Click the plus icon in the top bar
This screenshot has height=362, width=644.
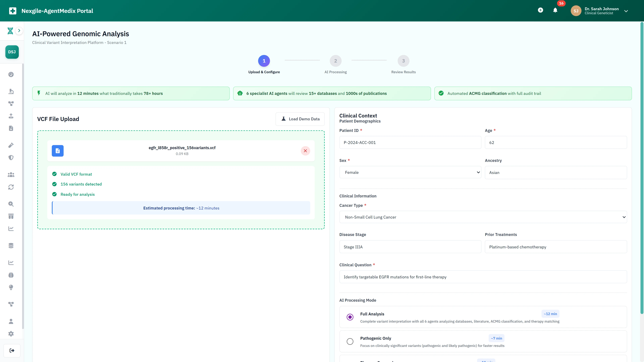[x=540, y=10]
